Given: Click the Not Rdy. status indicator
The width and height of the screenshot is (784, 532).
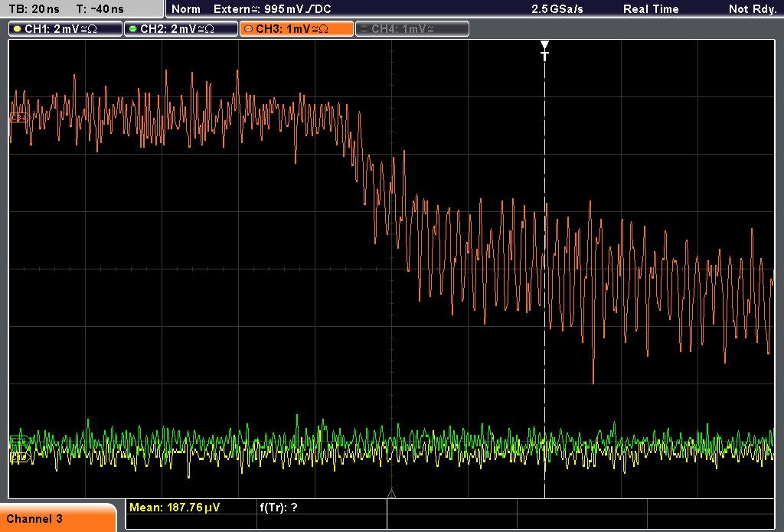Looking at the screenshot, I should tap(752, 9).
